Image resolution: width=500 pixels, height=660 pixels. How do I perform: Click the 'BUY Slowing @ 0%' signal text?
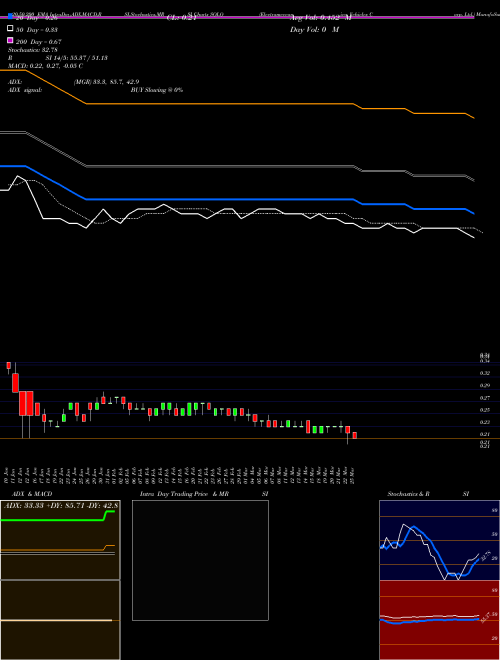click(157, 90)
